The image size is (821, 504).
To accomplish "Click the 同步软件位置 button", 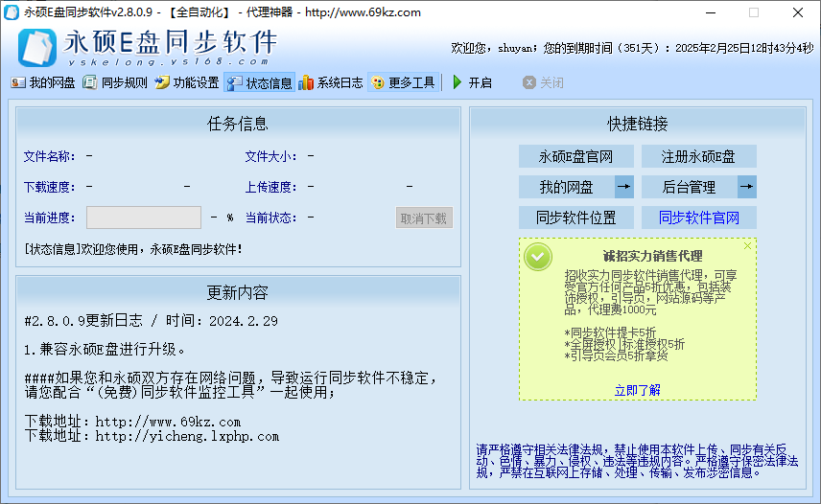I will tap(575, 218).
